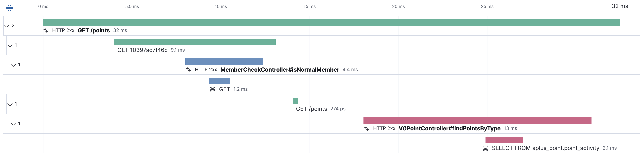Click the small green GET /points 274 μs bar
The image size is (644, 156).
click(295, 101)
